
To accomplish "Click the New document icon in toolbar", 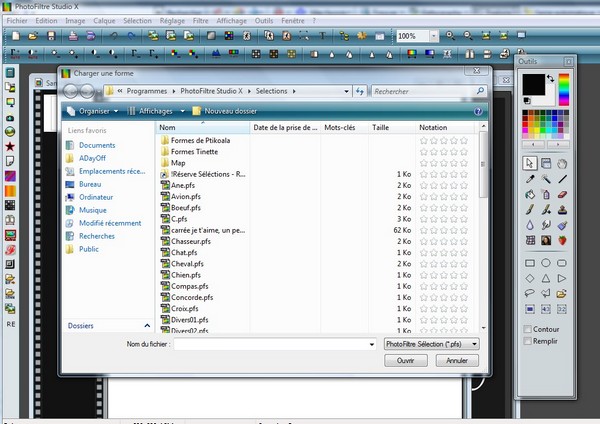I will tap(16, 36).
